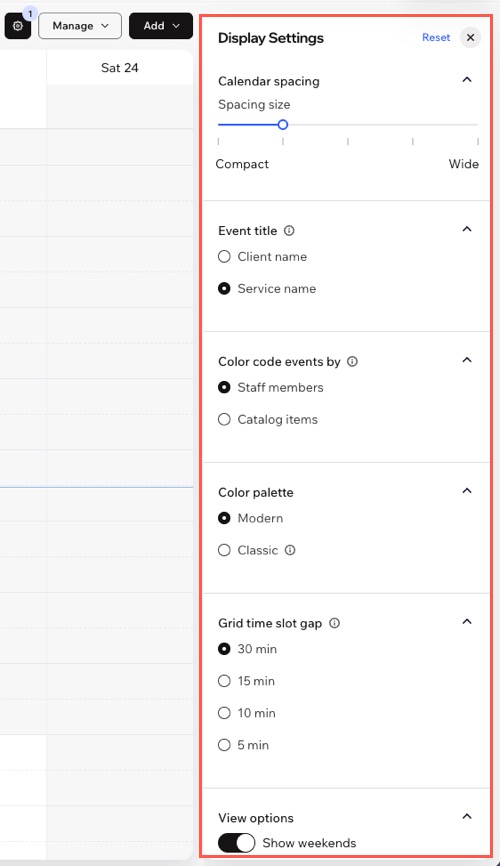The width and height of the screenshot is (500, 866).
Task: Click the Compact label under slider
Action: (242, 164)
